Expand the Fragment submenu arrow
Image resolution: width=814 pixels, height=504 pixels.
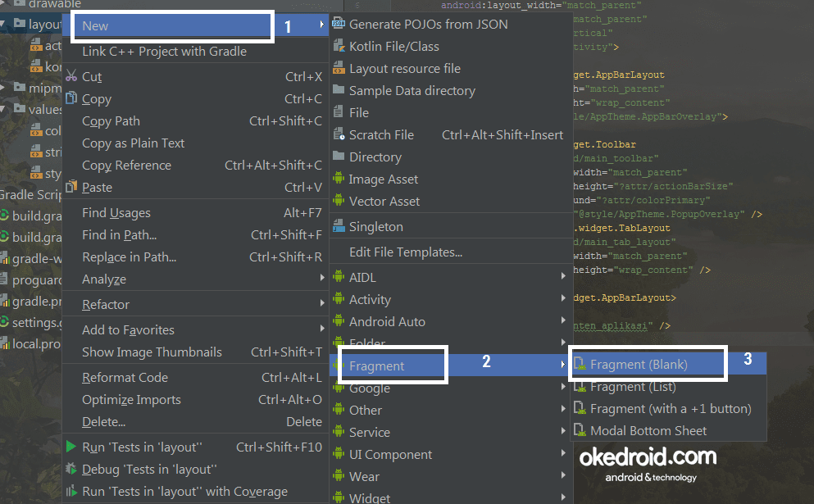(562, 365)
